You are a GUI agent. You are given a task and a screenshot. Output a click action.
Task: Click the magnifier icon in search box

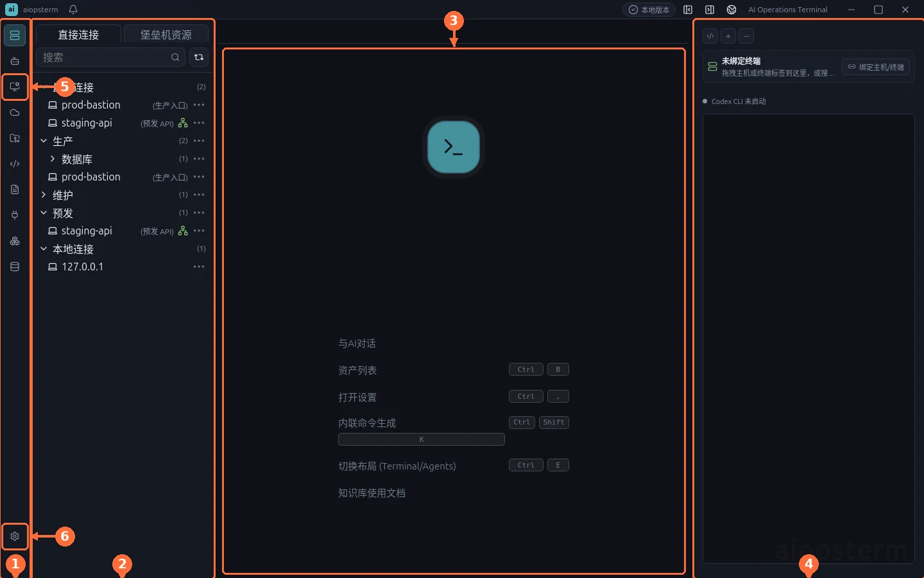coord(175,57)
